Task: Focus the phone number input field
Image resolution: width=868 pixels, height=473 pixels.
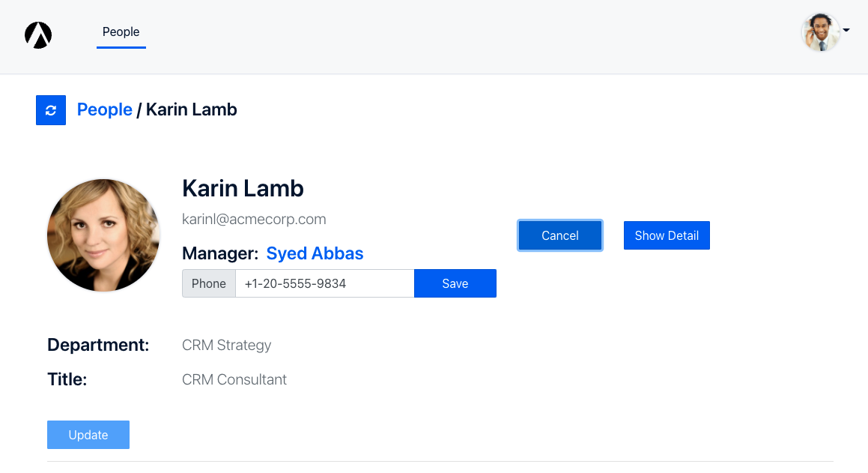Action: pos(324,283)
